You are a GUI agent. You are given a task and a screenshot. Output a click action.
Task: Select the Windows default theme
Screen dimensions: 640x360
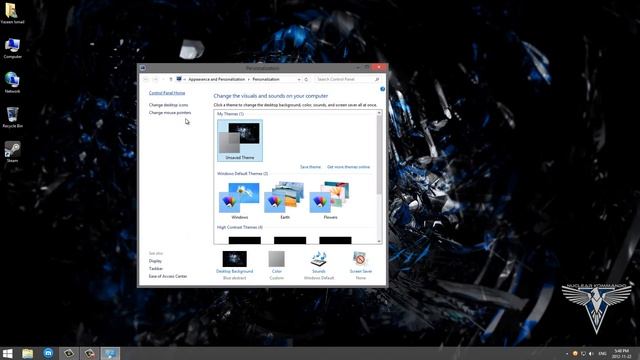click(x=240, y=200)
